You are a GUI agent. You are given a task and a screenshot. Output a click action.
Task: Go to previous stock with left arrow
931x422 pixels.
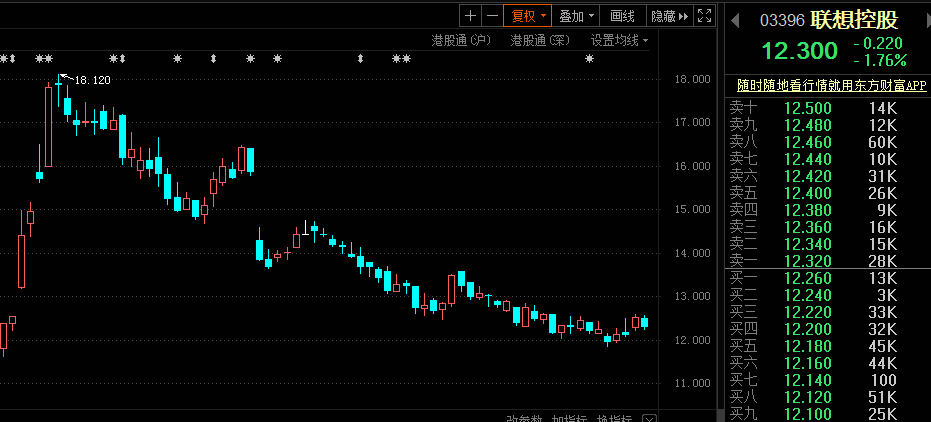tap(733, 20)
